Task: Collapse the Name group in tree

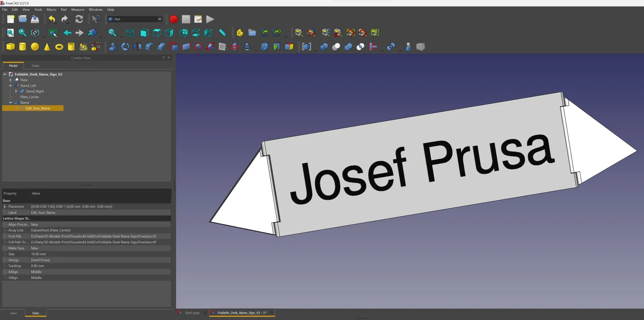Action: [10, 103]
